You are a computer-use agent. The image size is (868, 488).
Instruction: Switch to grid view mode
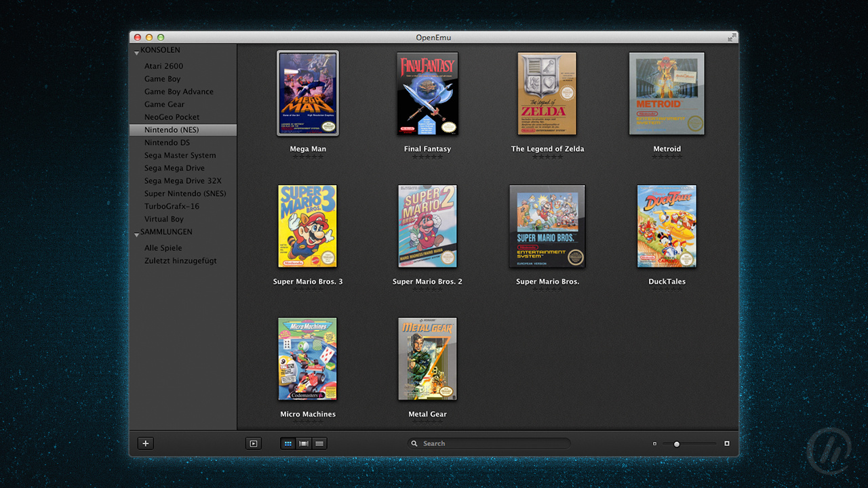tap(288, 443)
